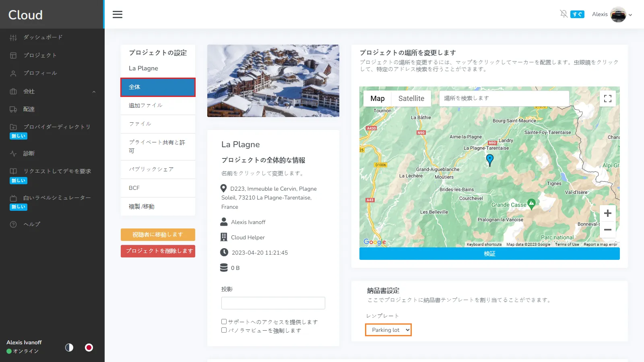Image resolution: width=644 pixels, height=362 pixels.
Task: Click the Japanese flag language selector
Action: coord(89,348)
